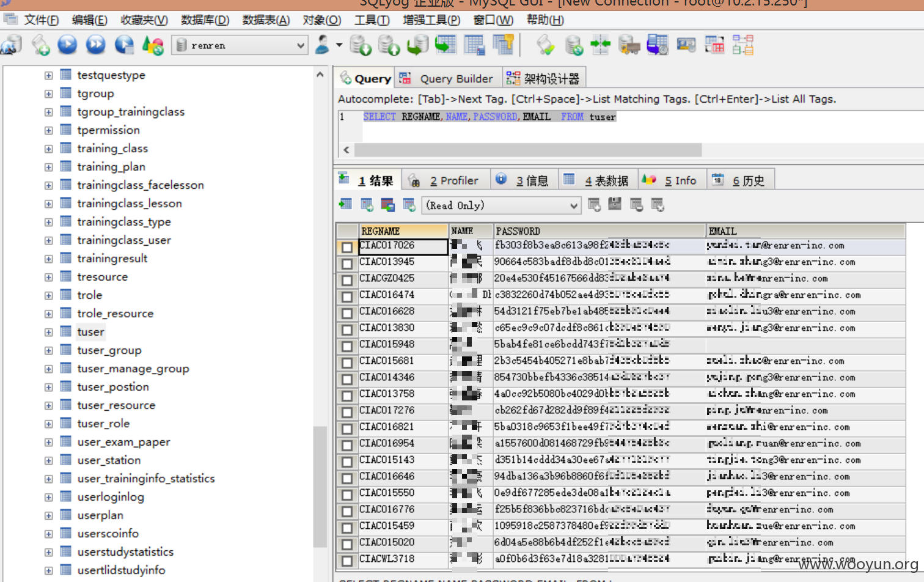924x582 pixels.
Task: Click the save floppy icon in results toolbar
Action: point(615,205)
